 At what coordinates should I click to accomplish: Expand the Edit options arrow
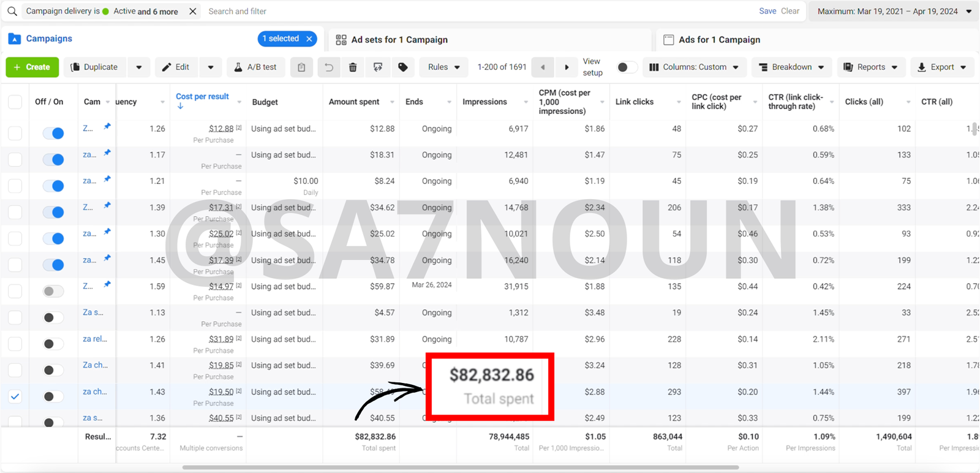click(x=211, y=67)
